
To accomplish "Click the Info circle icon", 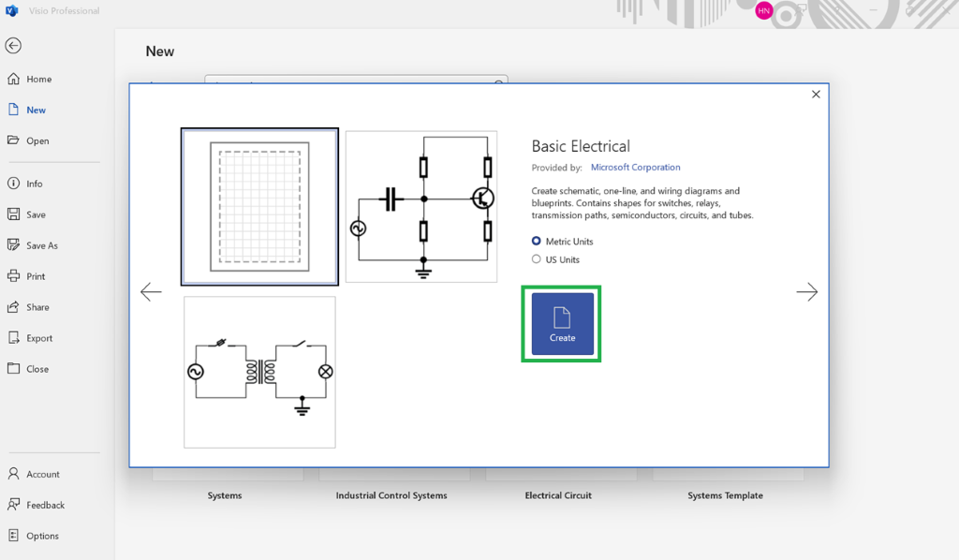I will click(x=13, y=184).
